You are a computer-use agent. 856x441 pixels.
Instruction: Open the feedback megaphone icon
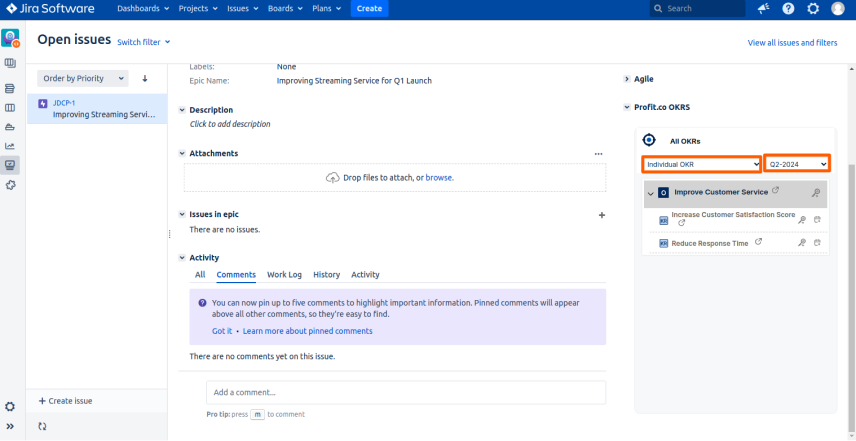764,9
